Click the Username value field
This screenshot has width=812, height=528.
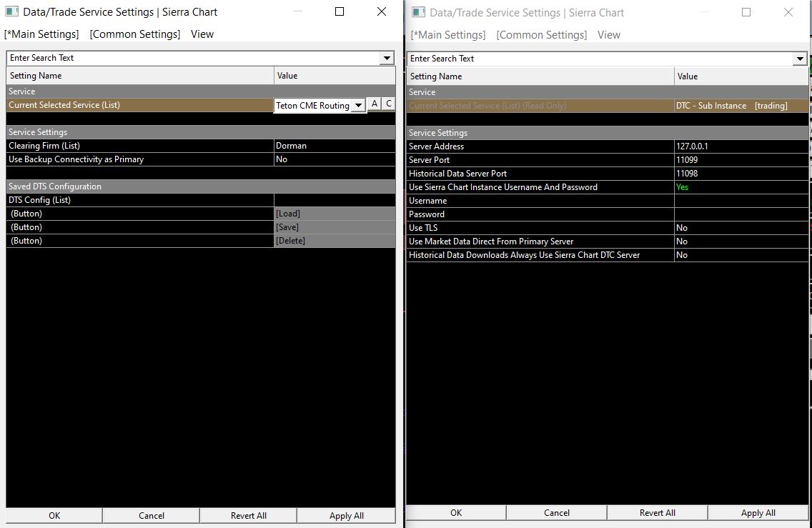(741, 201)
